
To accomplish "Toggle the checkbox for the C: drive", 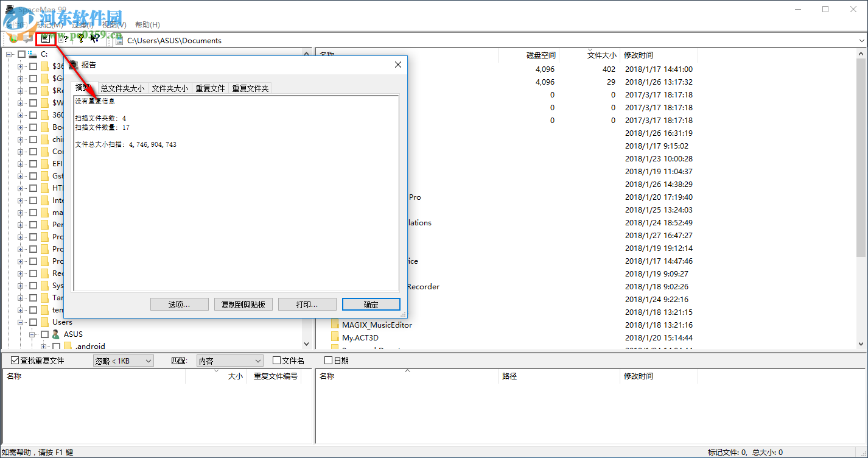I will 21,54.
